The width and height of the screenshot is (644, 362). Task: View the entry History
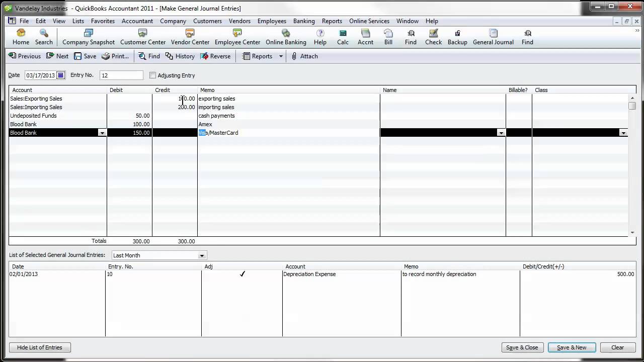[180, 56]
